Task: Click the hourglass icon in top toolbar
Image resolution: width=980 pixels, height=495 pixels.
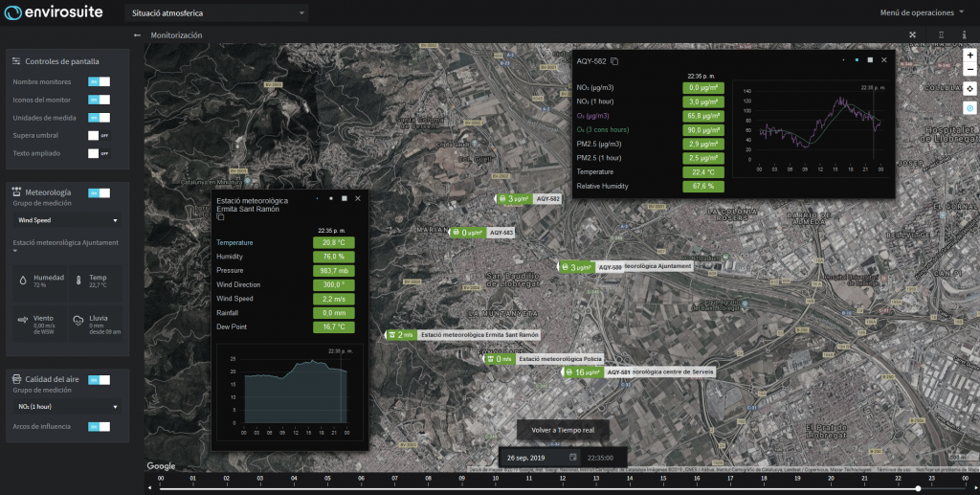Action: pyautogui.click(x=940, y=34)
